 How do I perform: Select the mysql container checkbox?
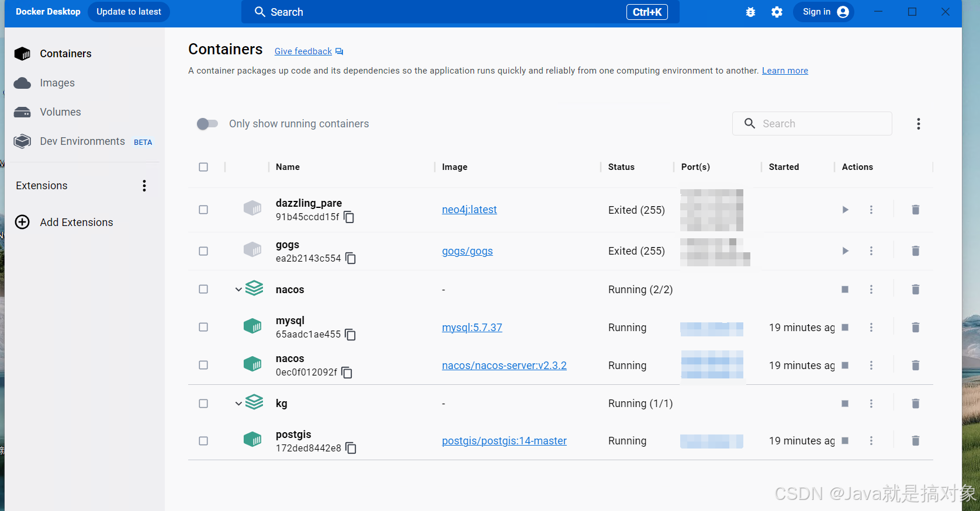pyautogui.click(x=203, y=327)
